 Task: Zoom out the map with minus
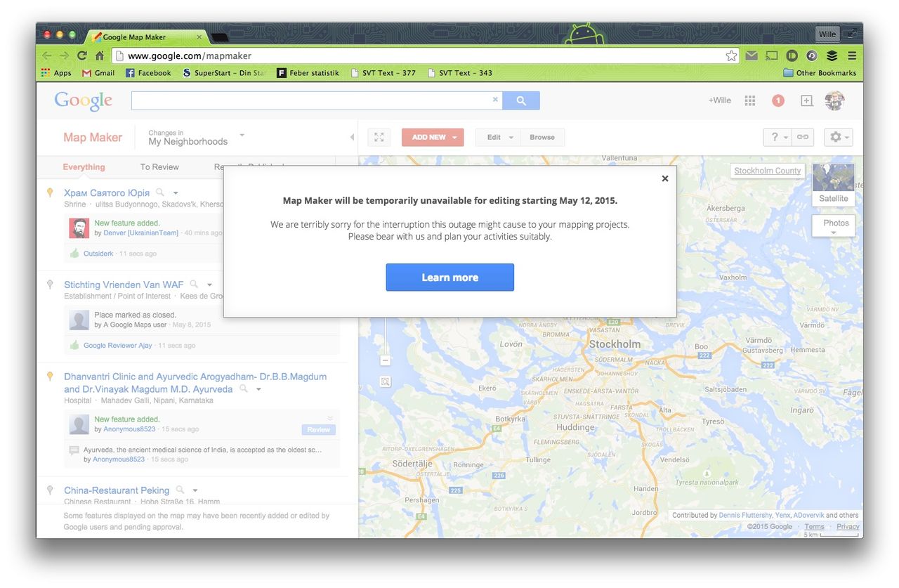pyautogui.click(x=385, y=360)
